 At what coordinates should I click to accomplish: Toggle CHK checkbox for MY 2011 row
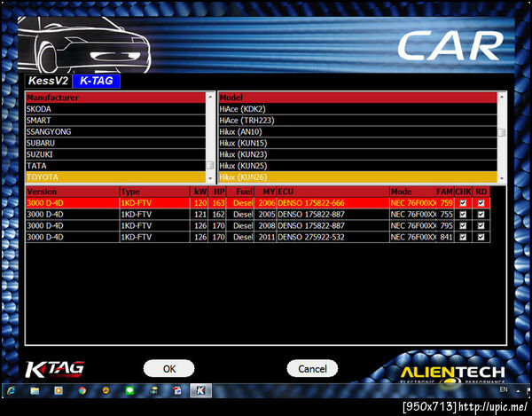463,237
